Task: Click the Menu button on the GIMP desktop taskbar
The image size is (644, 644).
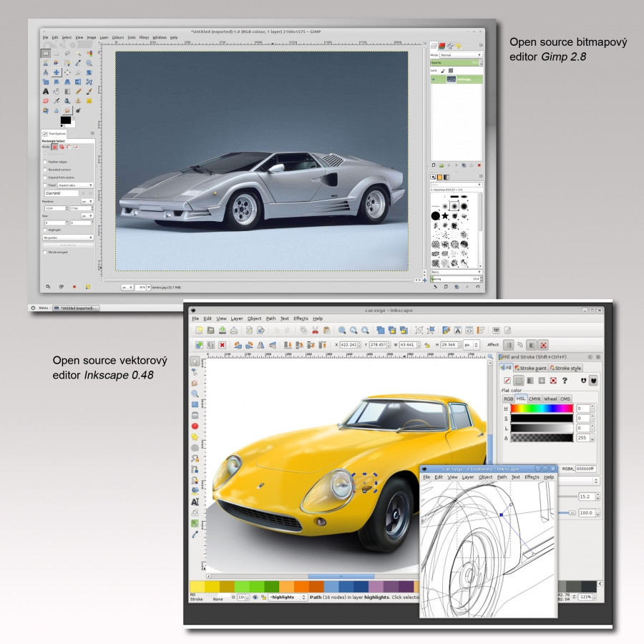Action: pyautogui.click(x=40, y=308)
